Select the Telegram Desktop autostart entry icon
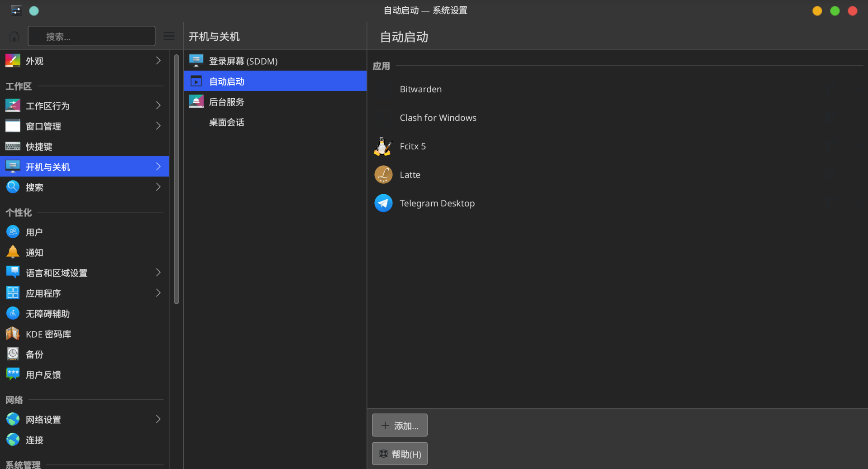The width and height of the screenshot is (868, 469). pos(383,203)
